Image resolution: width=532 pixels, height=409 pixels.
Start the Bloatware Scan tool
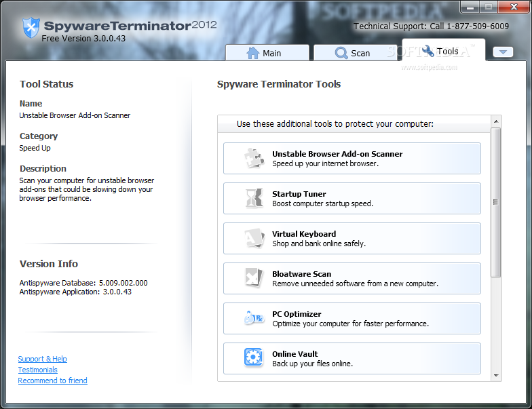point(351,278)
